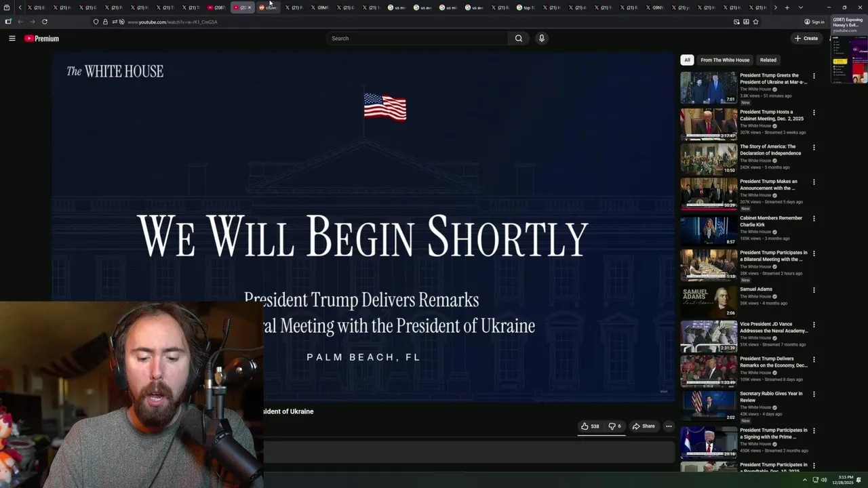The image size is (868, 488).
Task: Open notifications bell in taskbar
Action: tap(859, 480)
